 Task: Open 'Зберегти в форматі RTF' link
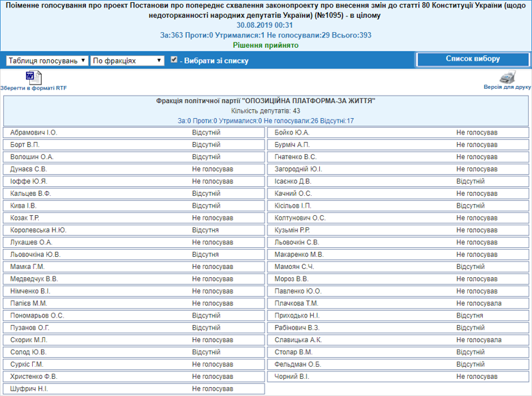33,88
